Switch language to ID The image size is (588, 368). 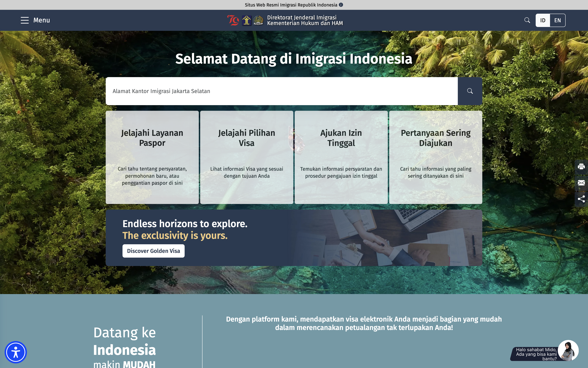pyautogui.click(x=543, y=21)
